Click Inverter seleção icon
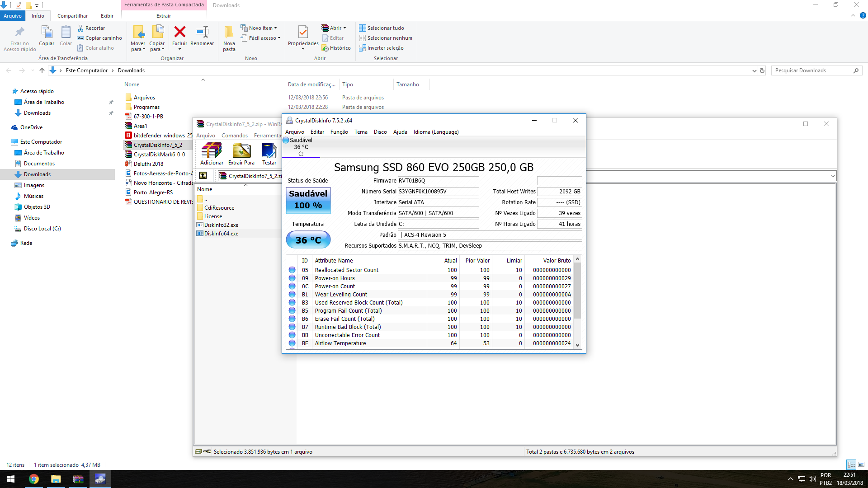Screen dimensions: 868x488 point(363,48)
